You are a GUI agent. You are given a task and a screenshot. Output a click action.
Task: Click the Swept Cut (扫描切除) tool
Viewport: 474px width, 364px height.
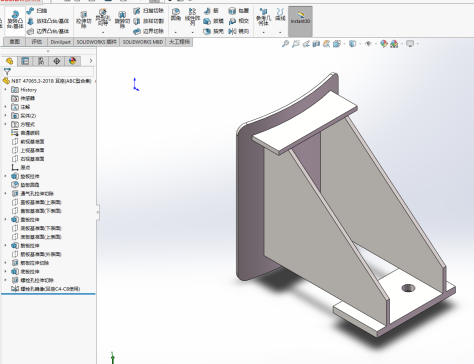tap(149, 11)
